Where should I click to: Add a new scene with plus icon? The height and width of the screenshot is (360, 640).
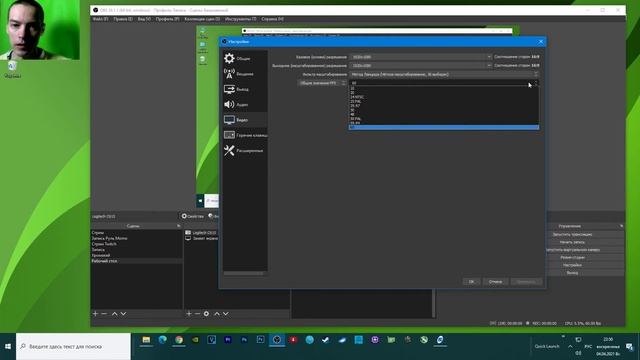point(96,313)
